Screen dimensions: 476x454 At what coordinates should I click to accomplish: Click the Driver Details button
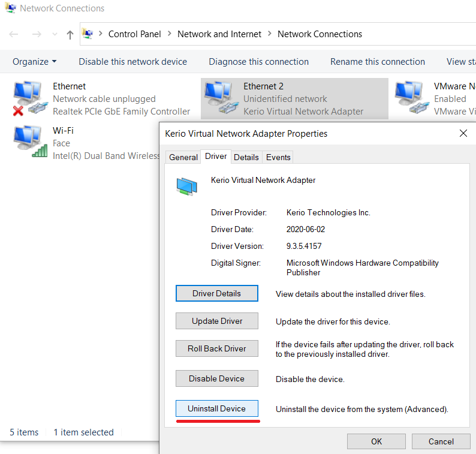click(217, 293)
